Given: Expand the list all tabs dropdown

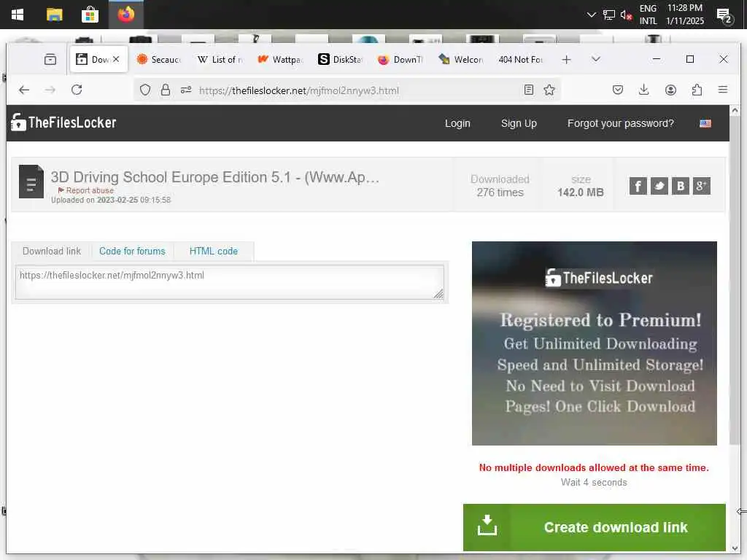Looking at the screenshot, I should tap(595, 59).
